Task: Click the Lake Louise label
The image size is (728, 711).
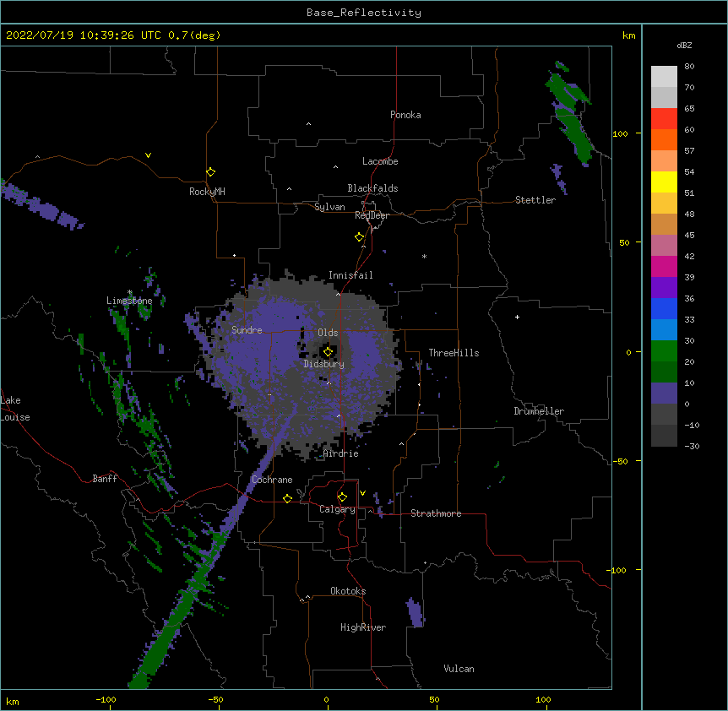Action: pos(15,409)
